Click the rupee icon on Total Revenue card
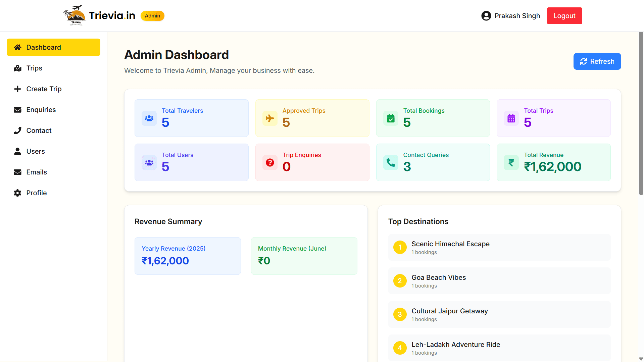 point(511,162)
